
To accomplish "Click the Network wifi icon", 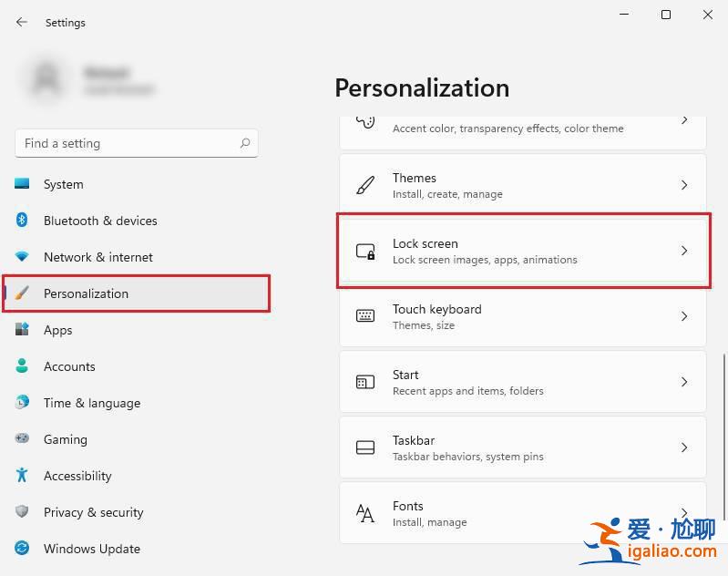I will [x=22, y=257].
